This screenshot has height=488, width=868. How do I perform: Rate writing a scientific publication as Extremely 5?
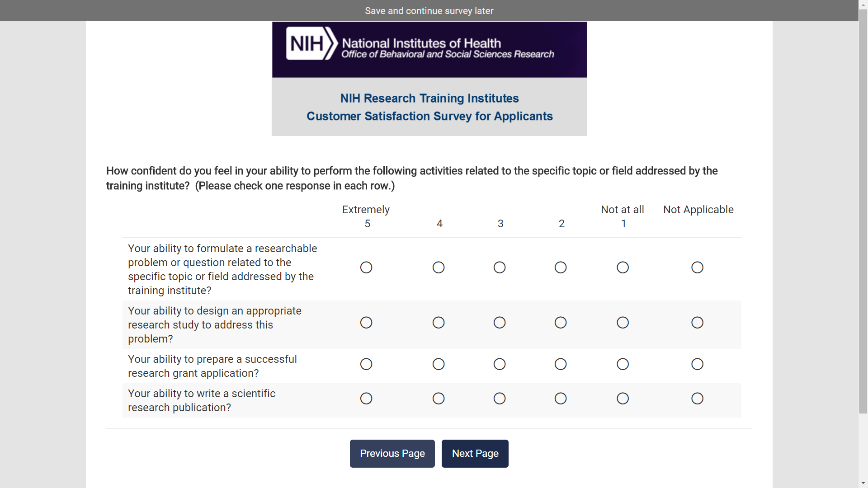[366, 399]
